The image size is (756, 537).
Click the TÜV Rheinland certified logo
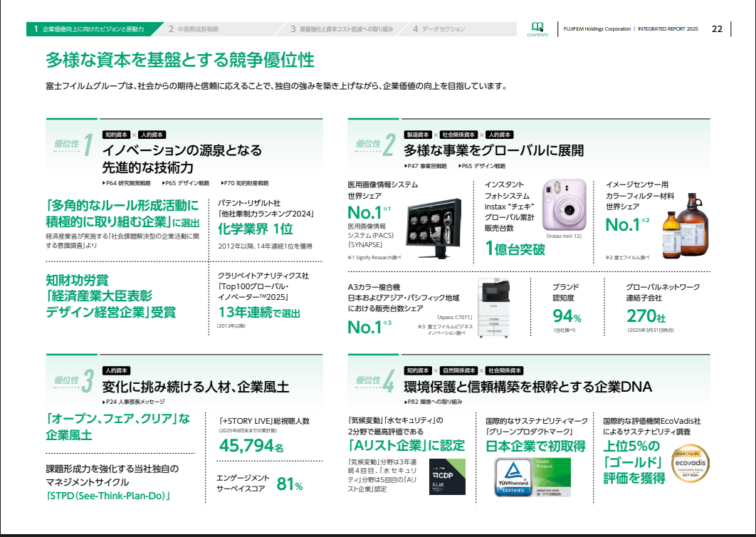(x=515, y=476)
